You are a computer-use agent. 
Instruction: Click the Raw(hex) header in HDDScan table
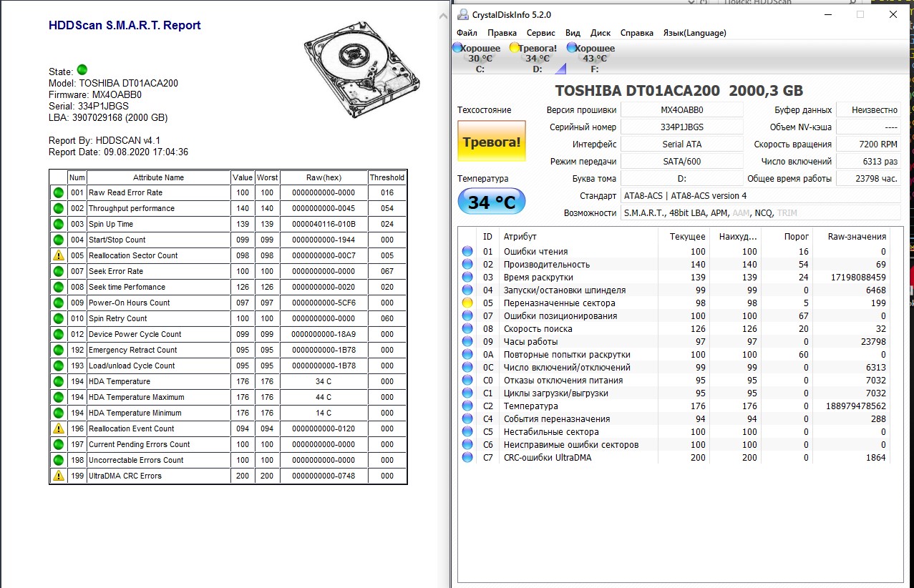tap(324, 177)
